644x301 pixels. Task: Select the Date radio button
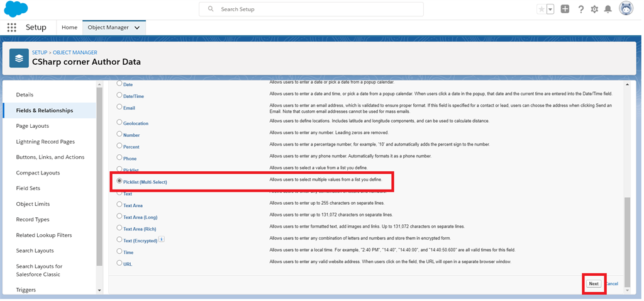pos(119,83)
